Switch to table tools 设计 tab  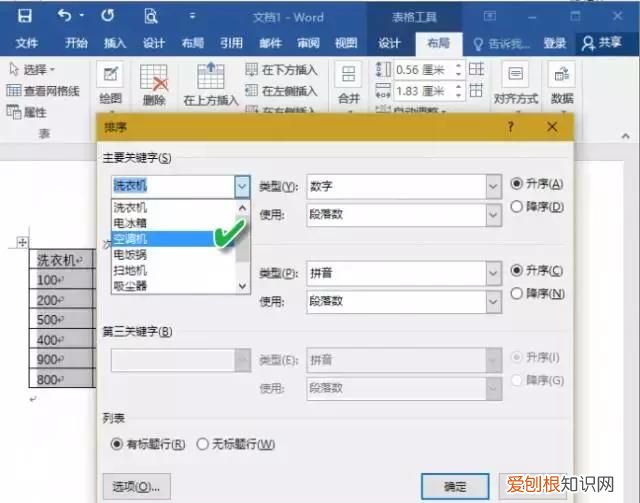point(389,43)
